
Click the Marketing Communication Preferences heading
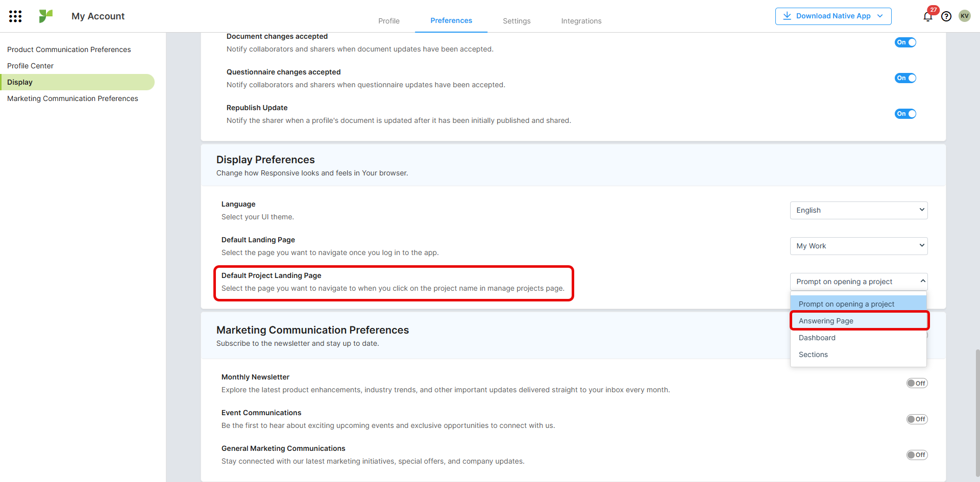click(x=312, y=330)
